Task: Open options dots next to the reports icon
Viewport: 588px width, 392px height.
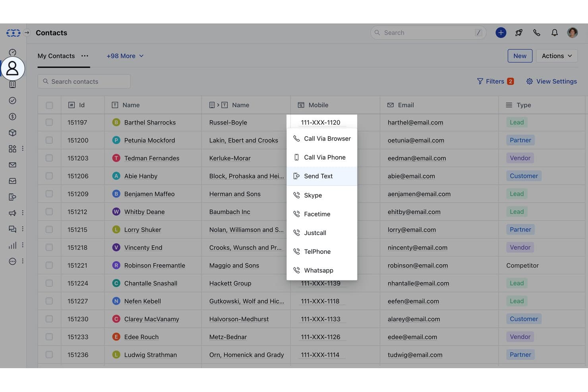Action: pyautogui.click(x=23, y=245)
